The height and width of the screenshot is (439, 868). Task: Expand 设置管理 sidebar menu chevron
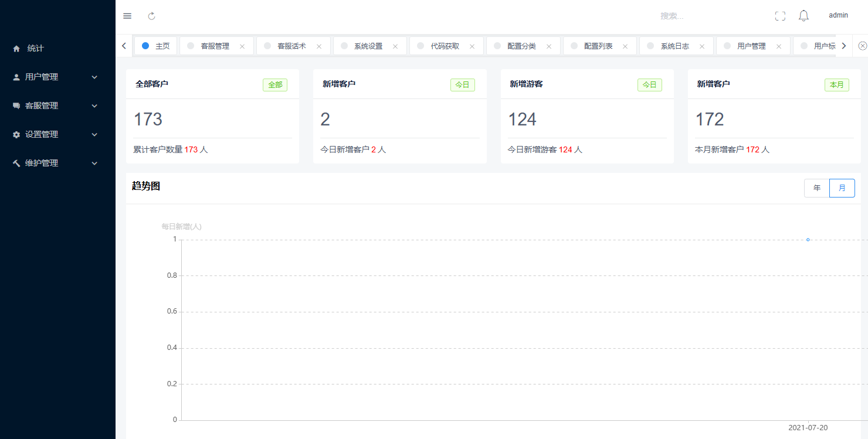(94, 134)
